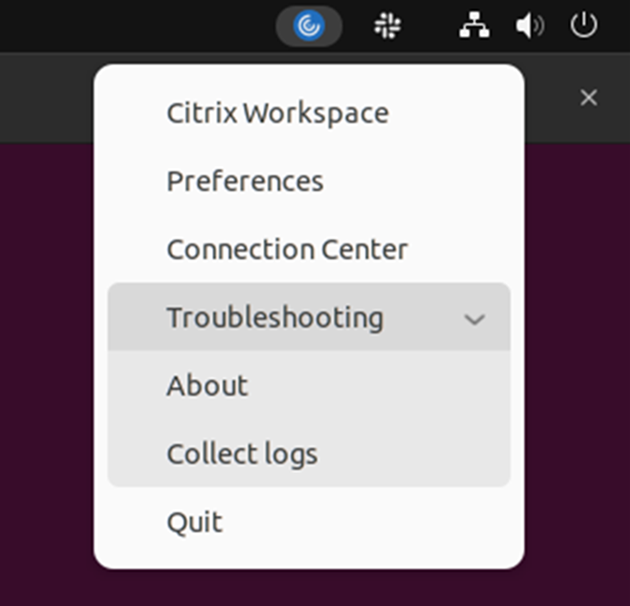Click the wired network status icon
This screenshot has height=606, width=630.
[x=474, y=26]
